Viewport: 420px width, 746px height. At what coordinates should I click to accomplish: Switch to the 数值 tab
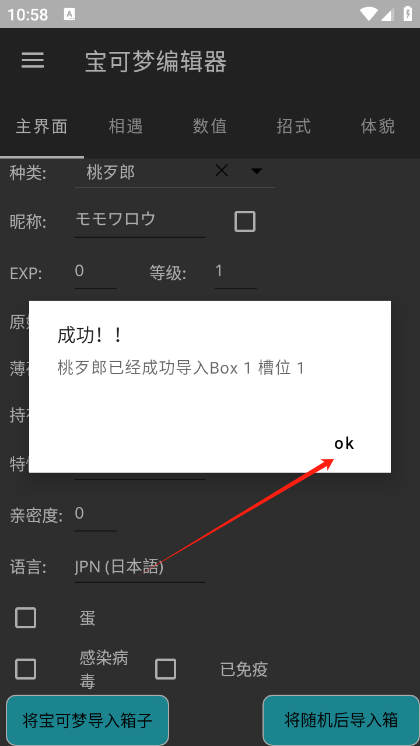coord(210,127)
